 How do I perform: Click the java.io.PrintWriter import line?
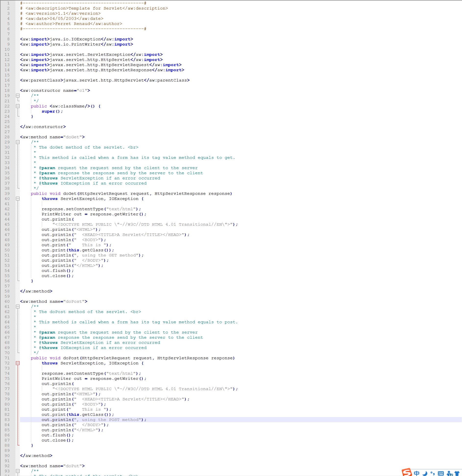(x=77, y=44)
